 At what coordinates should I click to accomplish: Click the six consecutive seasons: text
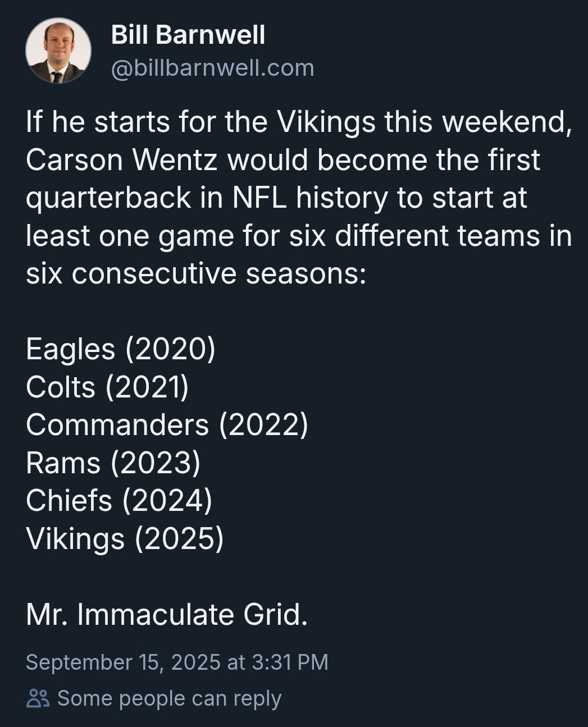(196, 273)
